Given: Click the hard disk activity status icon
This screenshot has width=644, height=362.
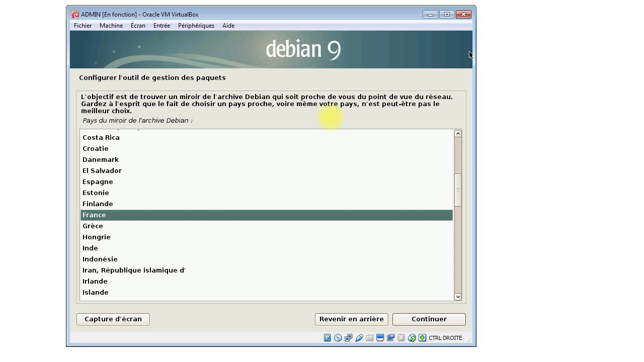Looking at the screenshot, I should click(328, 338).
